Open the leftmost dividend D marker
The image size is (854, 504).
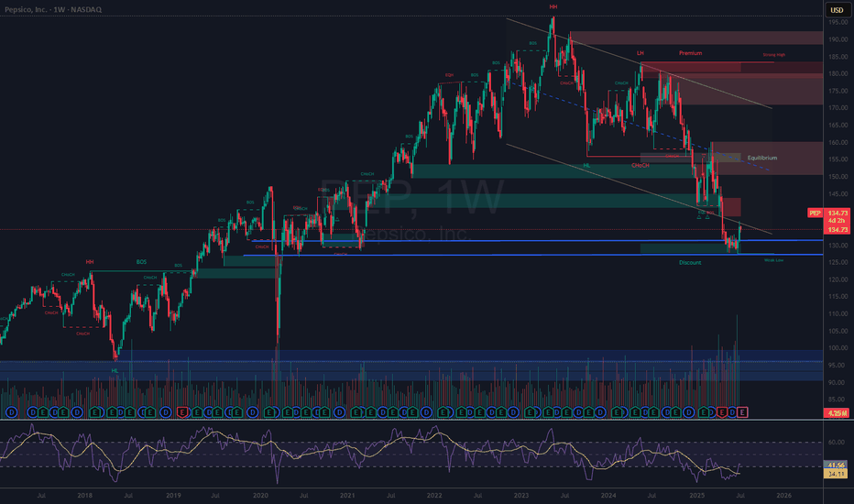coord(11,412)
